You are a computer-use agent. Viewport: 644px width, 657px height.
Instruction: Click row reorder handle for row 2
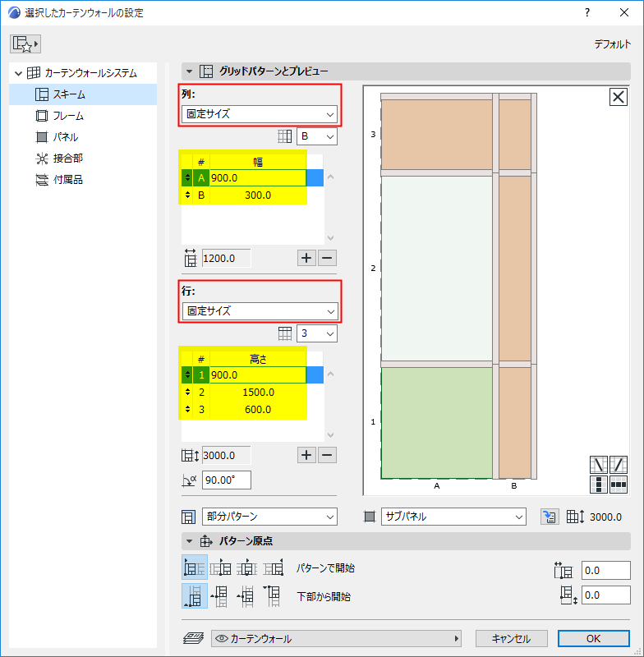click(x=187, y=393)
